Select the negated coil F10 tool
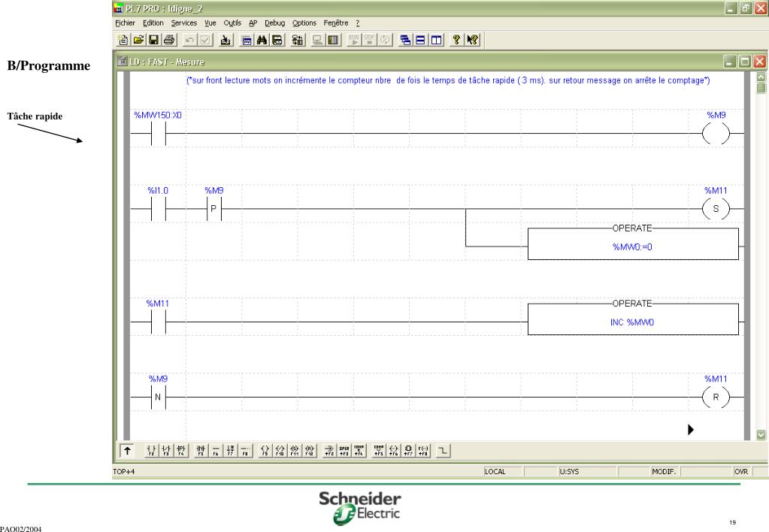769x532 pixels. click(x=280, y=451)
